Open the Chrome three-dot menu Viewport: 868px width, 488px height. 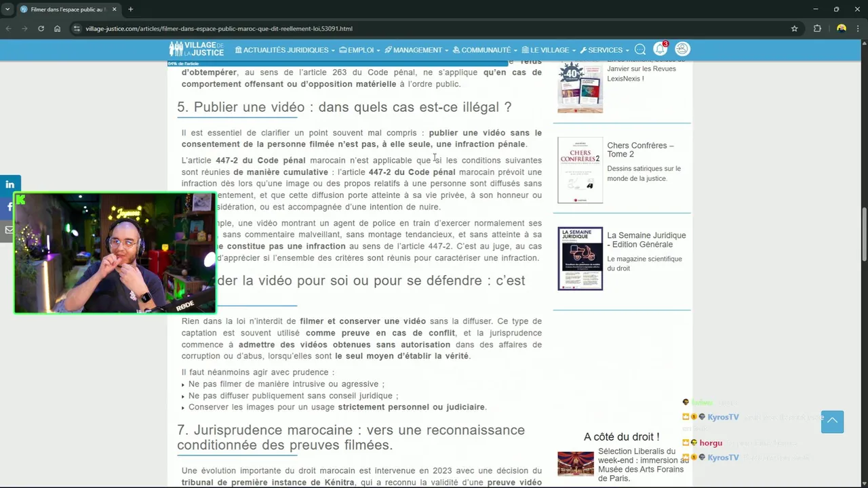point(859,28)
